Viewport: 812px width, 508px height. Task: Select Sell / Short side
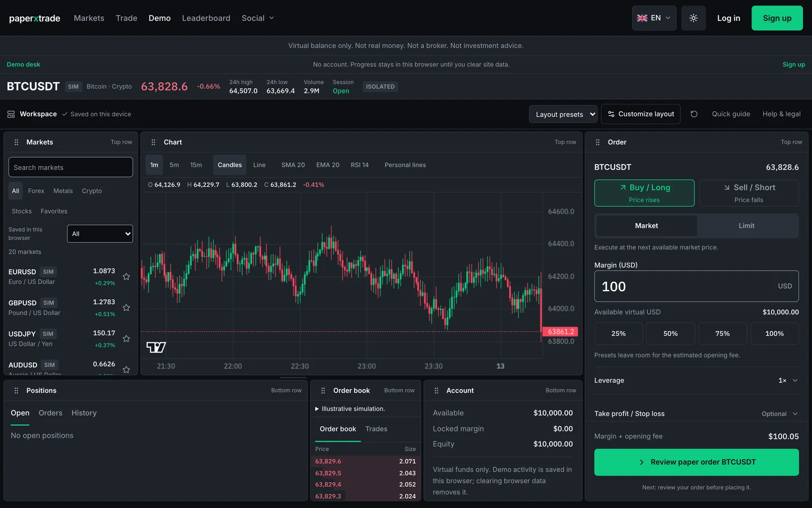(x=749, y=193)
